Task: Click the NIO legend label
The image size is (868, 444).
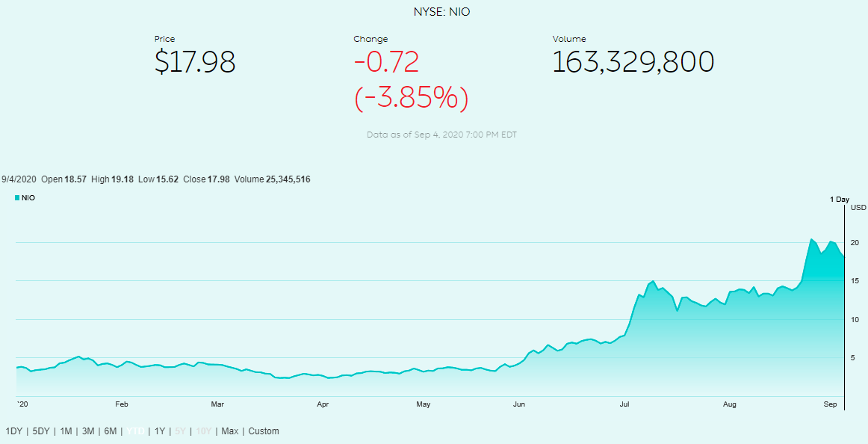Action: [28, 197]
